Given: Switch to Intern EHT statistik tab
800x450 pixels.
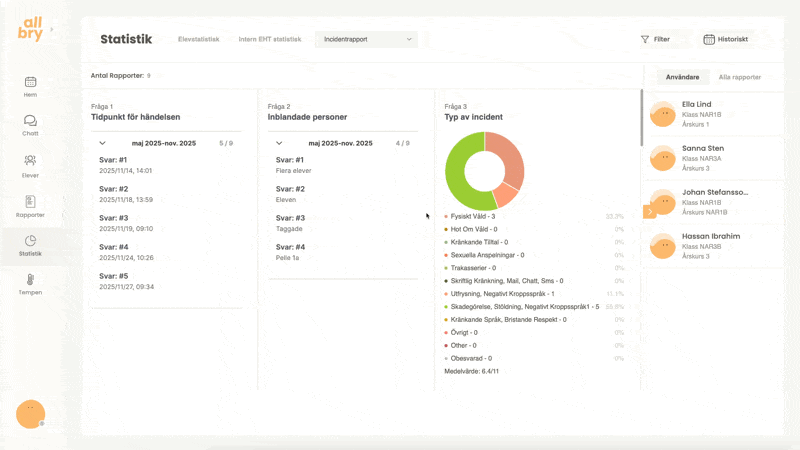Looking at the screenshot, I should point(269,39).
